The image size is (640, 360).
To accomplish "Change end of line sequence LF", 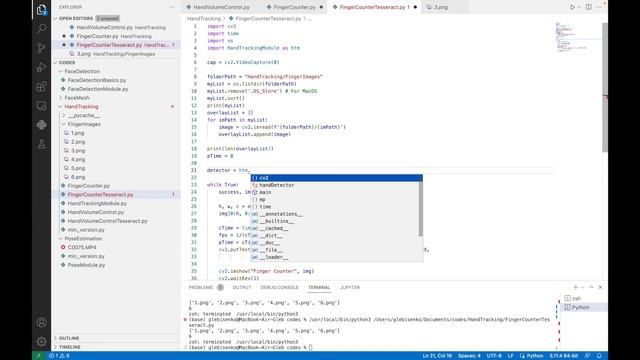I will [510, 356].
